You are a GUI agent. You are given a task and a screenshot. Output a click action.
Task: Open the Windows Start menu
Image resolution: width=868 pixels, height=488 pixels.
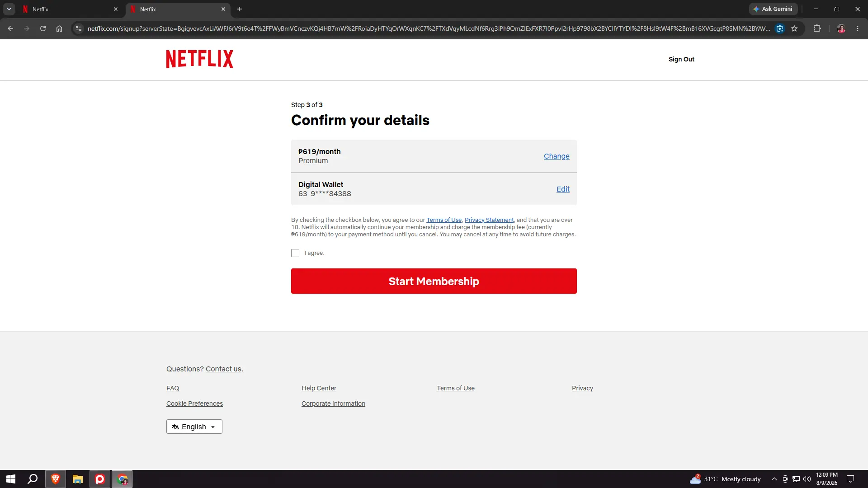11,479
